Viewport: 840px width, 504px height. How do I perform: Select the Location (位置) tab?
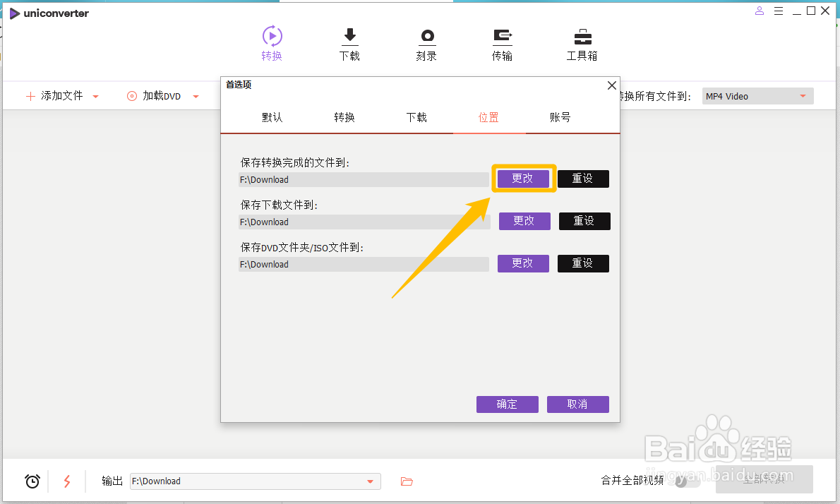[x=488, y=117]
